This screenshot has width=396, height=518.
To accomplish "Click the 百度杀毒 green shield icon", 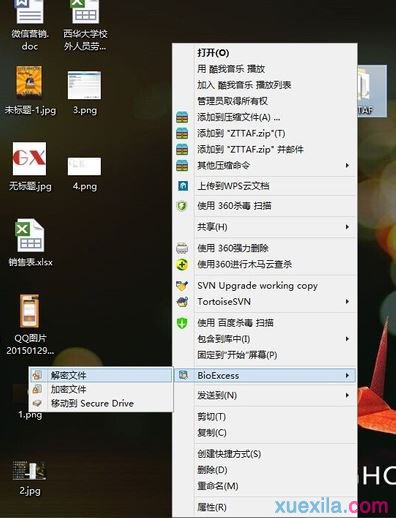I will click(182, 323).
